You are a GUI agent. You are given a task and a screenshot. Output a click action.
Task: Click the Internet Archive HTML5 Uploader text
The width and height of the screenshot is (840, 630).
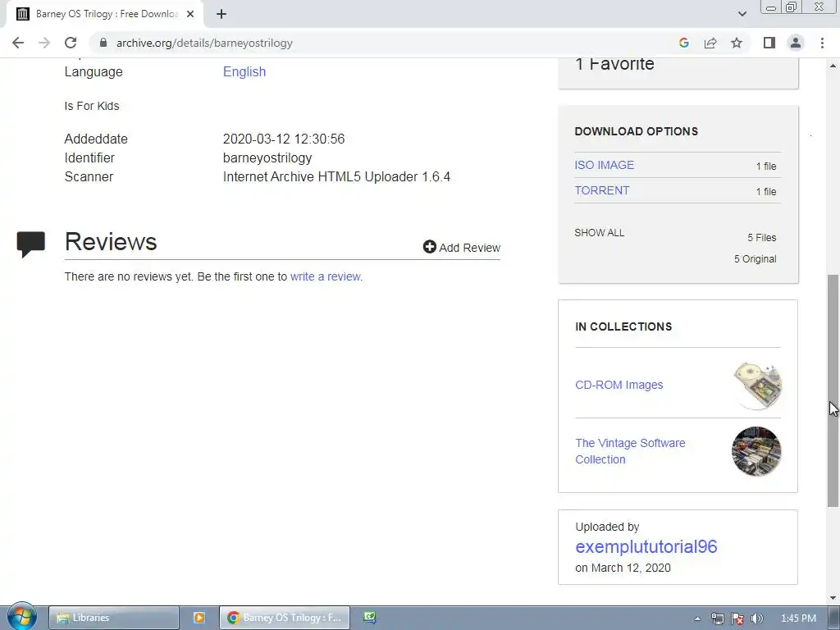[336, 177]
